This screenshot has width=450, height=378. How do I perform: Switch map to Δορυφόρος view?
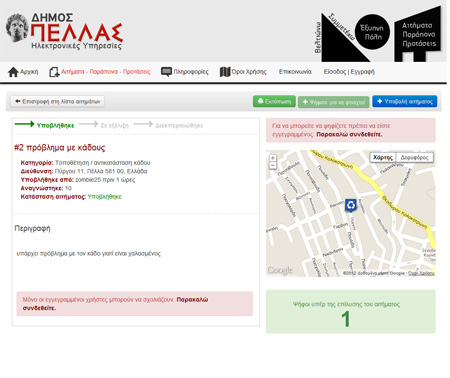point(414,158)
